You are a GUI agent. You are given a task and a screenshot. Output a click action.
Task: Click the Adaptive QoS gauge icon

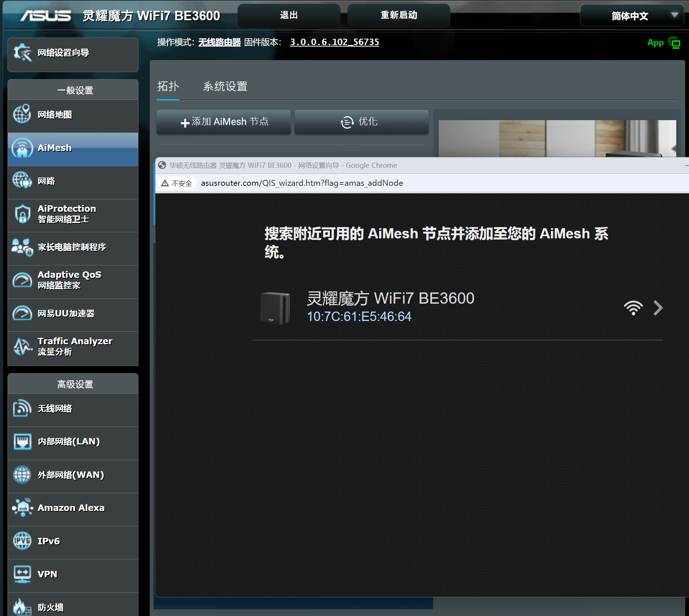click(x=22, y=280)
